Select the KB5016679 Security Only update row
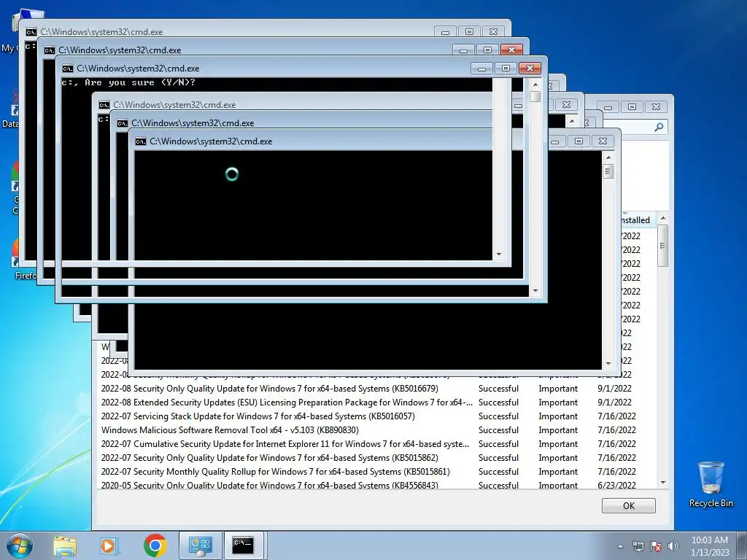747x560 pixels. click(376, 389)
